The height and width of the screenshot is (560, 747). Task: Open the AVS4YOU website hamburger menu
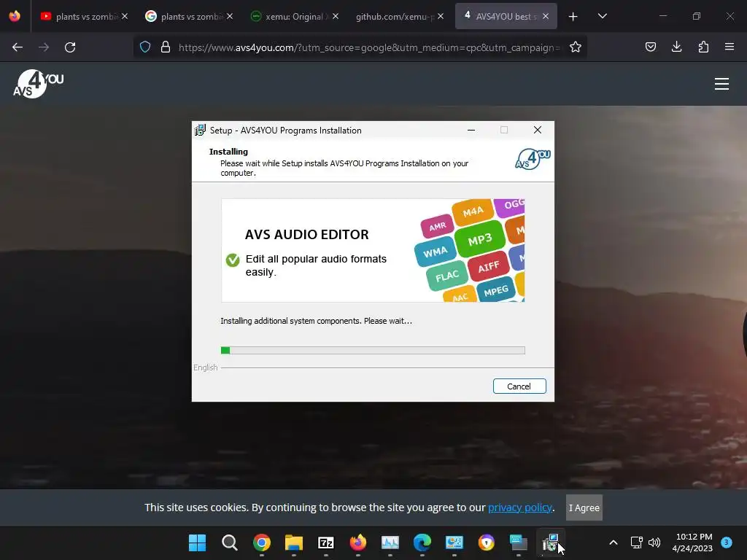click(721, 84)
